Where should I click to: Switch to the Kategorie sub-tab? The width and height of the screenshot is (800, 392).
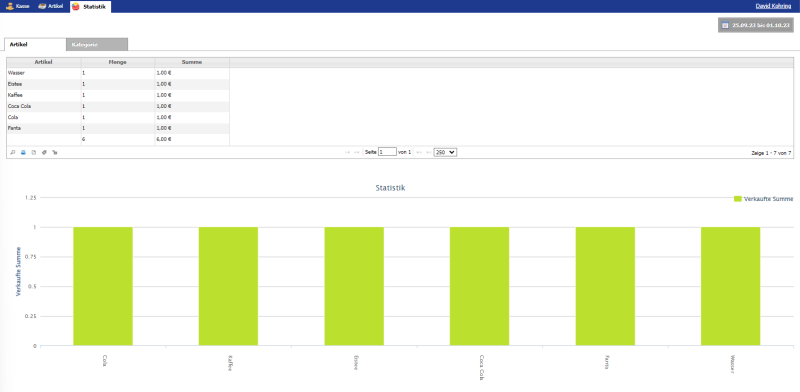coord(97,44)
